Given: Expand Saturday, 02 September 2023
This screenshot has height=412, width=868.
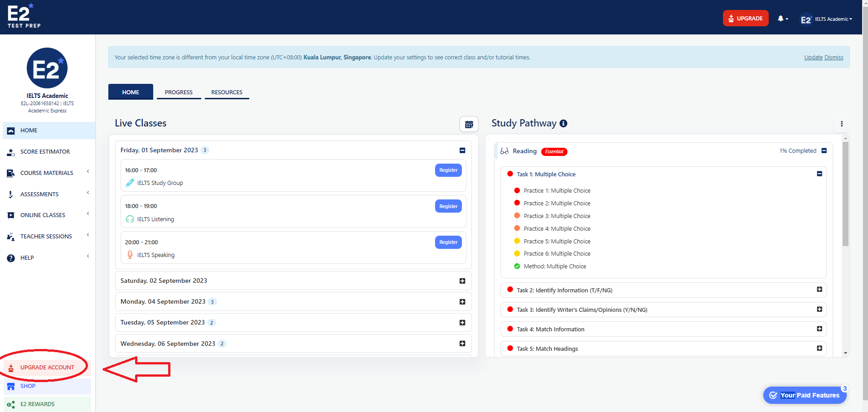Looking at the screenshot, I should (462, 281).
